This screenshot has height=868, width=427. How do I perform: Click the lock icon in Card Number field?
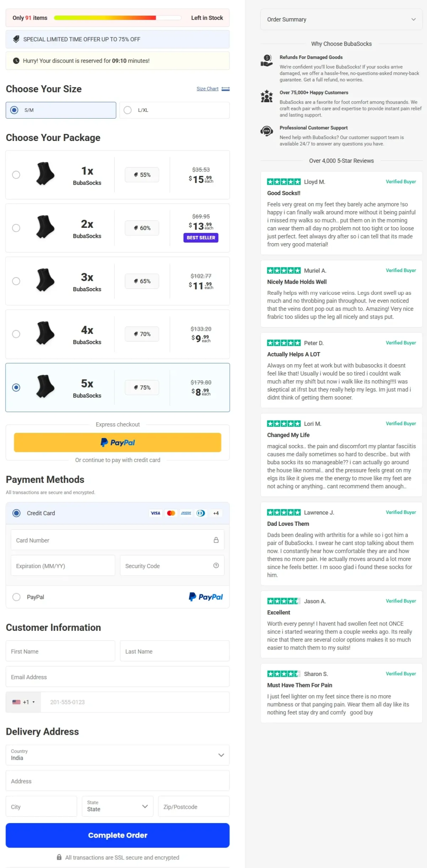click(216, 540)
